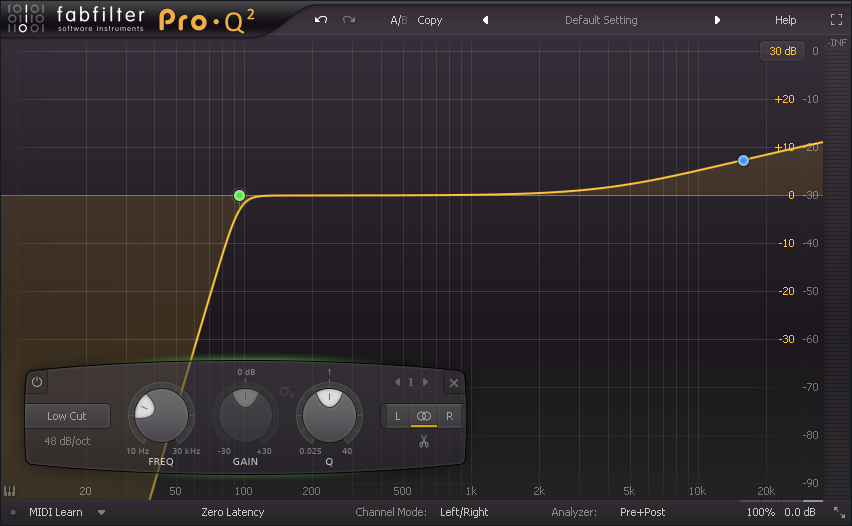Click the 10 Hz minimum frequency label
Screen dimensions: 852x526
click(x=137, y=451)
